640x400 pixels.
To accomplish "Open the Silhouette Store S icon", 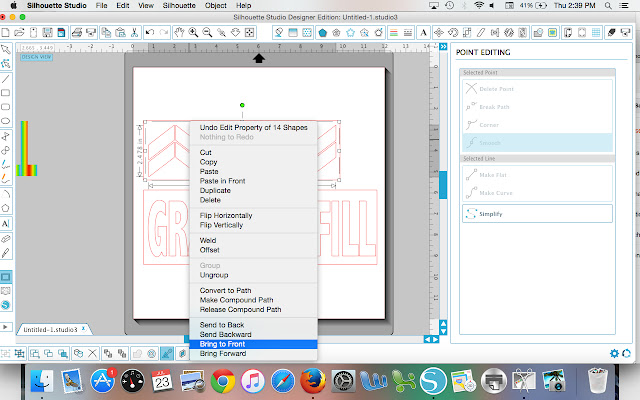I will point(6,305).
